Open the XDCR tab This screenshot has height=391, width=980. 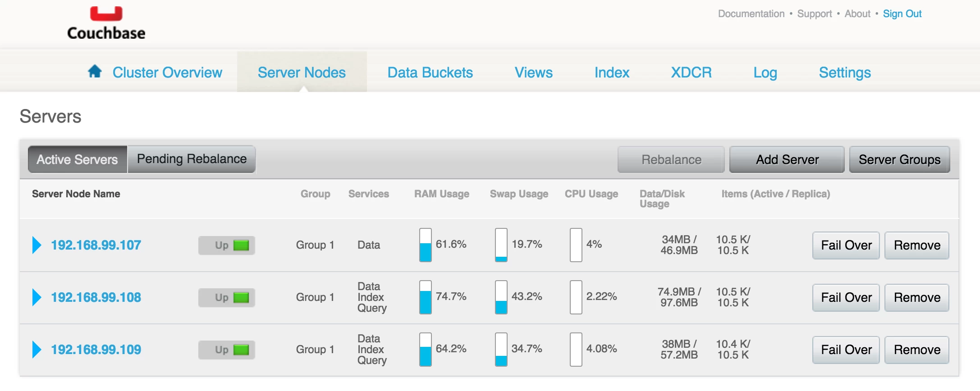click(x=691, y=73)
